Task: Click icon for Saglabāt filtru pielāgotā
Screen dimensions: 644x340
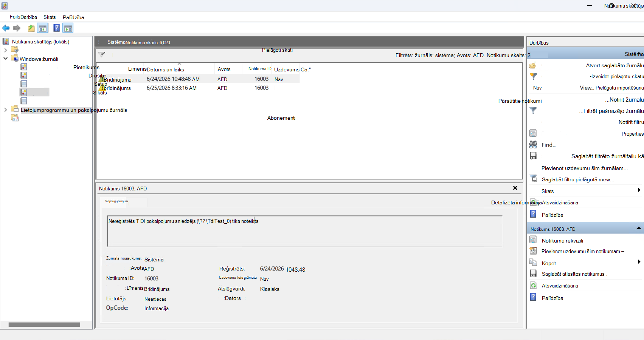Action: [x=533, y=178]
